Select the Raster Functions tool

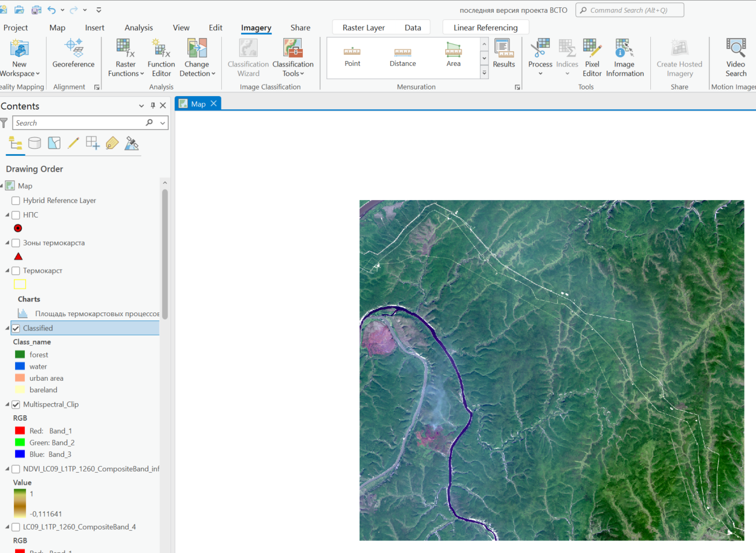pos(125,54)
